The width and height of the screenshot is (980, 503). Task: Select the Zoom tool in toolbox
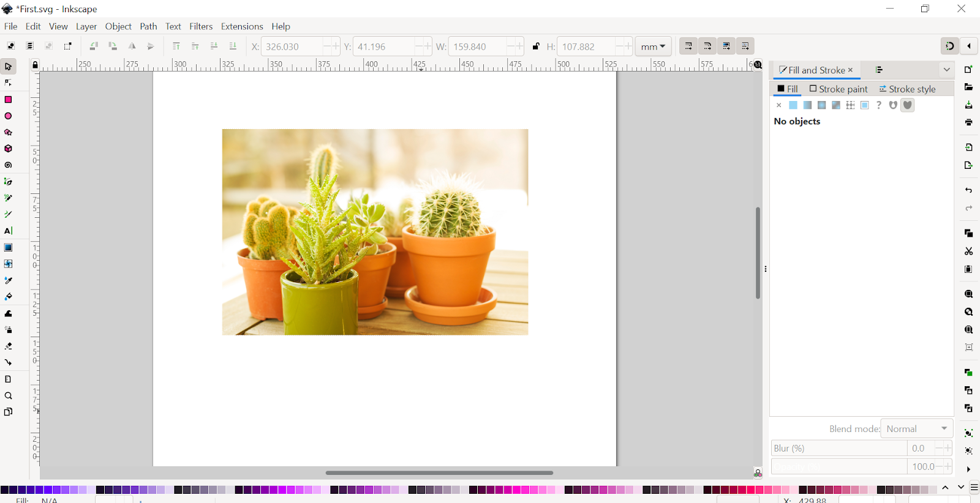pyautogui.click(x=9, y=395)
